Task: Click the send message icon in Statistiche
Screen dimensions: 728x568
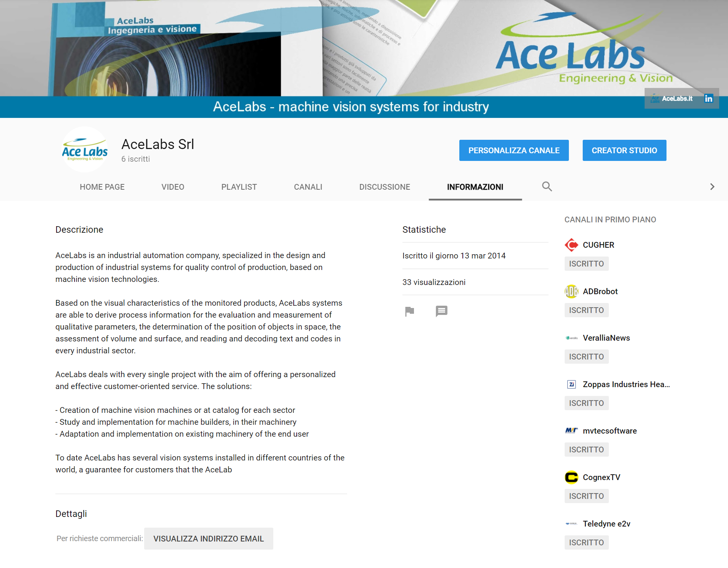Action: pyautogui.click(x=442, y=311)
